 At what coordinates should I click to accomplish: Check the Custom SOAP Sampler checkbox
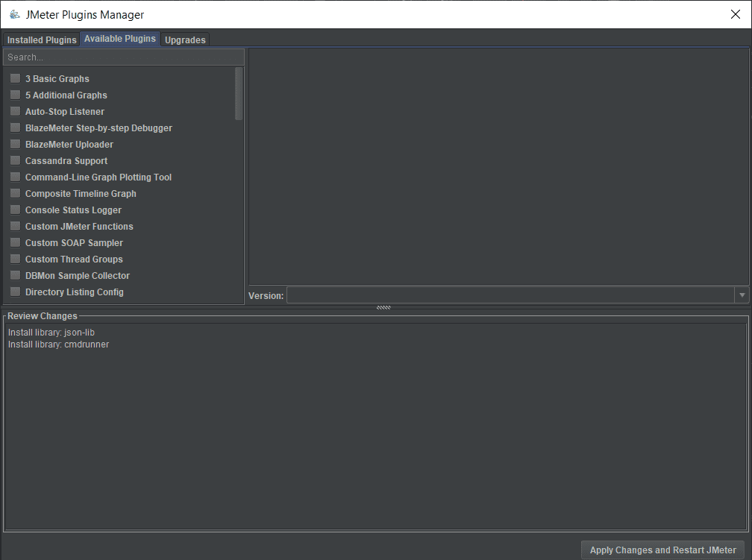[x=16, y=242]
